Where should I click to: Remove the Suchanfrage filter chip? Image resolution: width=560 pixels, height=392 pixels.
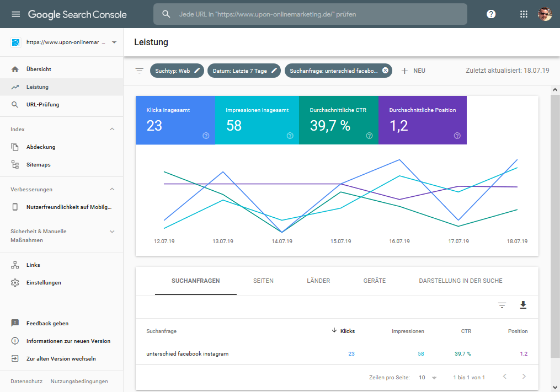385,71
